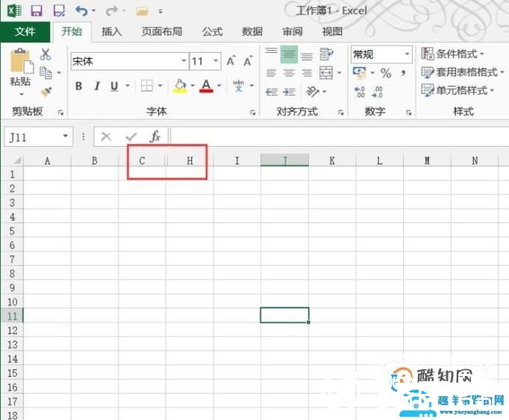Screen dimensions: 509x420
Task: Click the Format Painter brush icon
Action: 46,92
